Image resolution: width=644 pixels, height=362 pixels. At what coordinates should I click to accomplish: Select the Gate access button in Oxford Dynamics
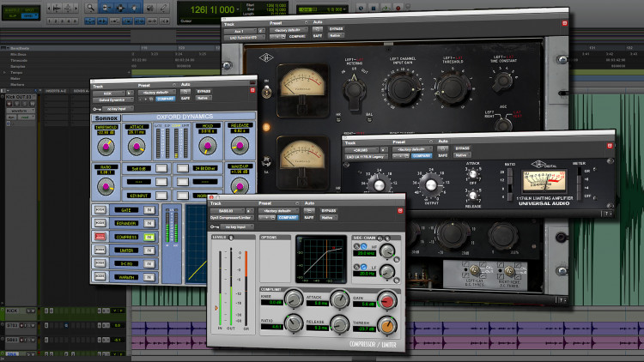(x=100, y=210)
